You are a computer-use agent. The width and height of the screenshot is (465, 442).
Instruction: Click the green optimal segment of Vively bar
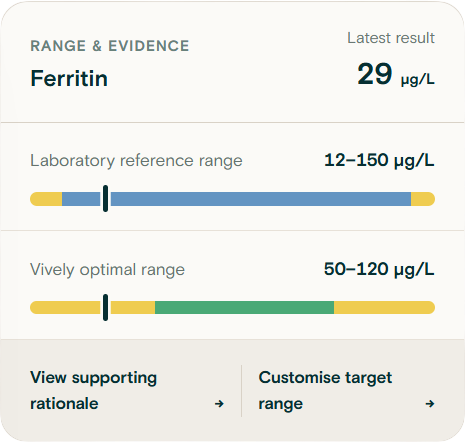click(244, 307)
